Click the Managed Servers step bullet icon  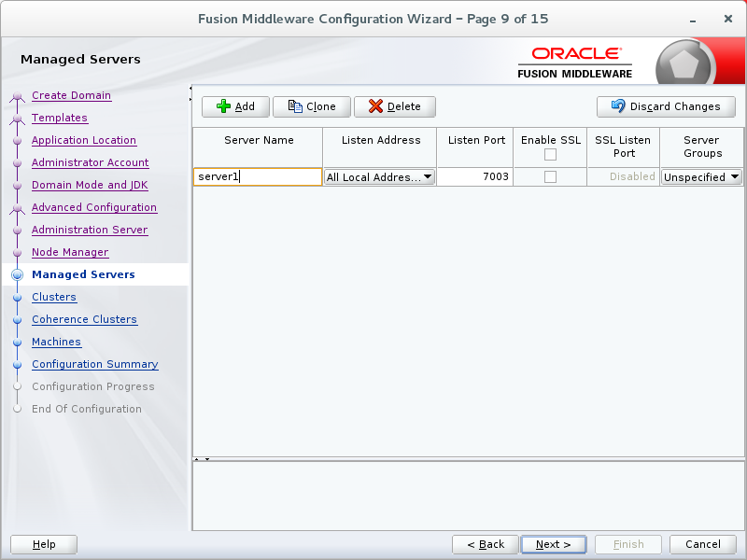coord(18,274)
